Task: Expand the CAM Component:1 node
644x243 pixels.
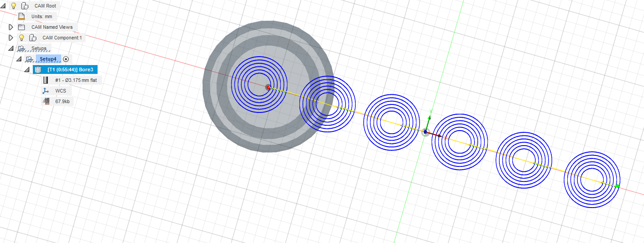Action: coord(11,38)
